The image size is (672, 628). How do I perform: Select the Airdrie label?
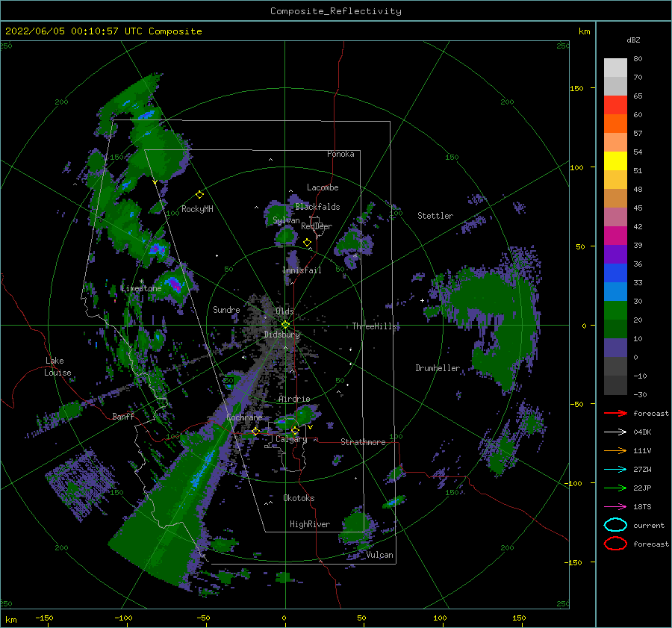click(294, 399)
